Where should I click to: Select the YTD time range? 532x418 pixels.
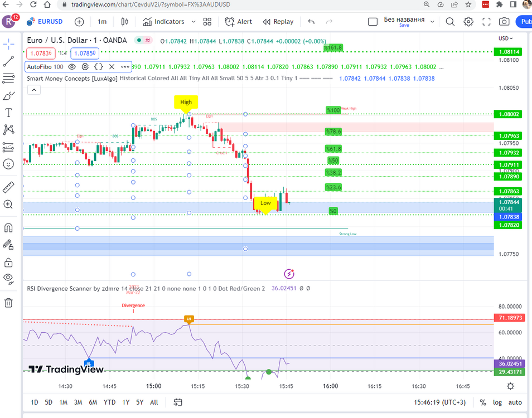pos(109,402)
